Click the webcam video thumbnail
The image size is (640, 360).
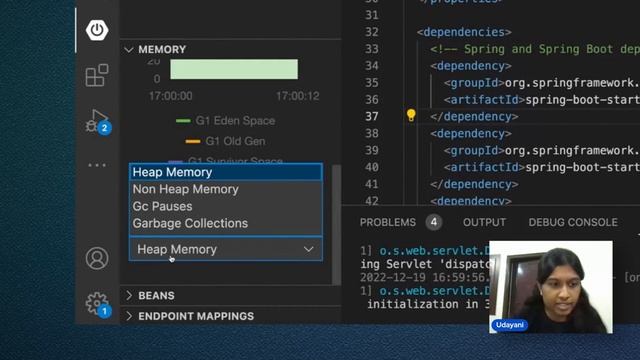pos(551,287)
